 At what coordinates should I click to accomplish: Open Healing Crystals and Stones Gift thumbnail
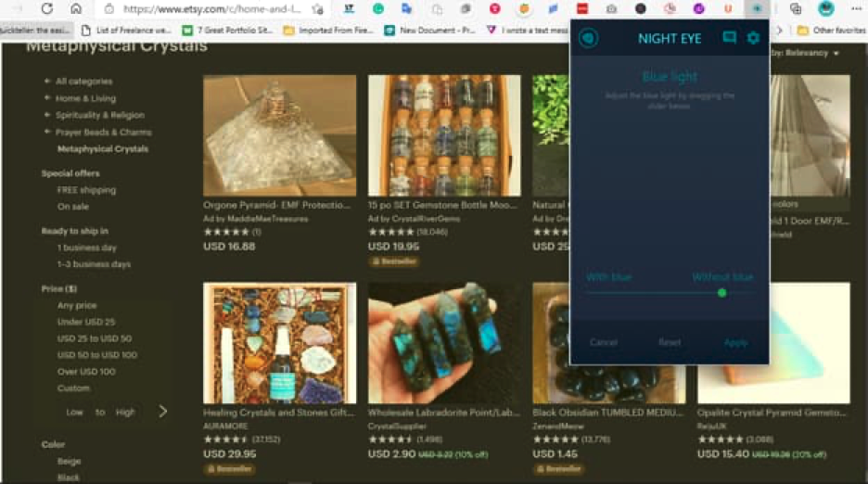(279, 343)
